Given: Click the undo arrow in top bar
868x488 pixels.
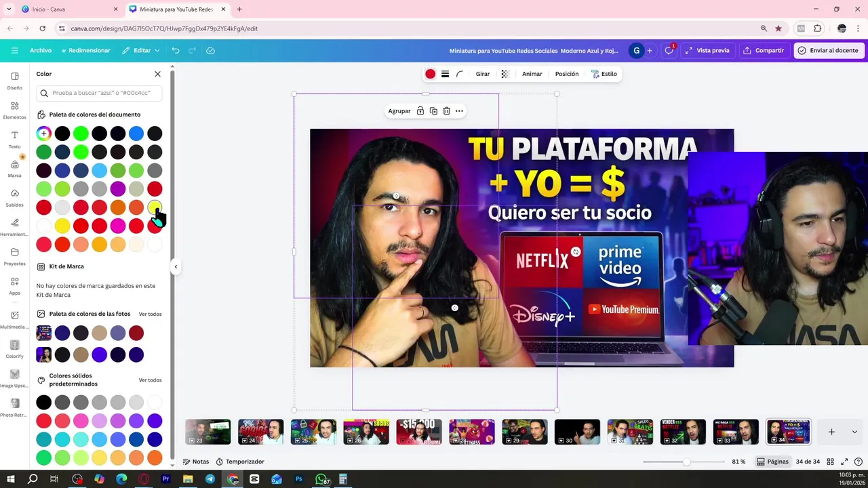Looking at the screenshot, I should tap(176, 50).
